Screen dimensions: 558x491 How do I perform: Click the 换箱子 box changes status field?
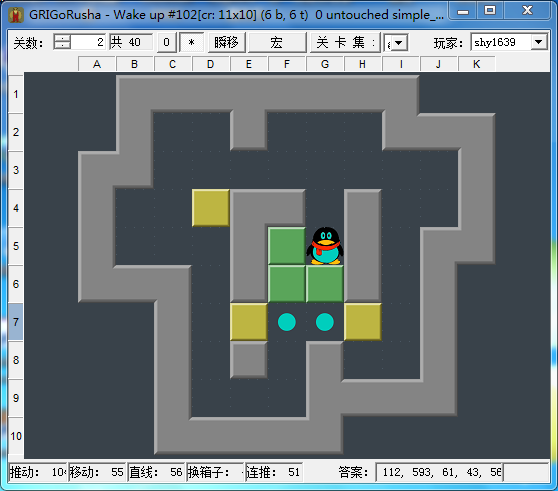[215, 472]
